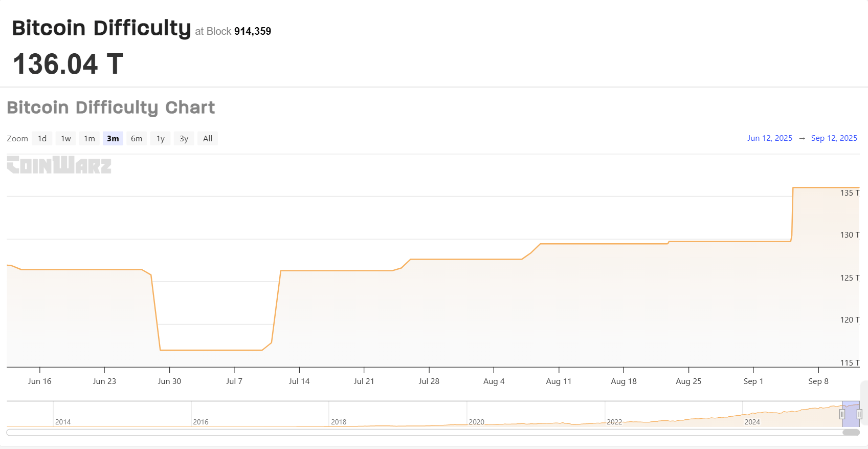Choose the 3m zoom option

(x=113, y=139)
